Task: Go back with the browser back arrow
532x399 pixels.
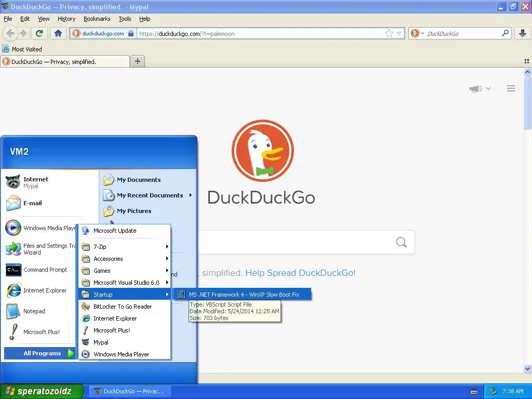Action: click(x=10, y=33)
